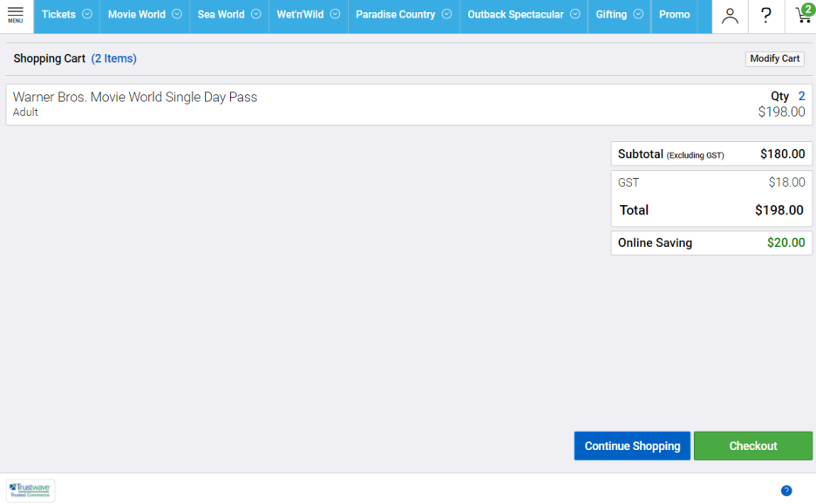This screenshot has width=816, height=504.
Task: Click the question mark help icon in header
Action: (x=766, y=16)
